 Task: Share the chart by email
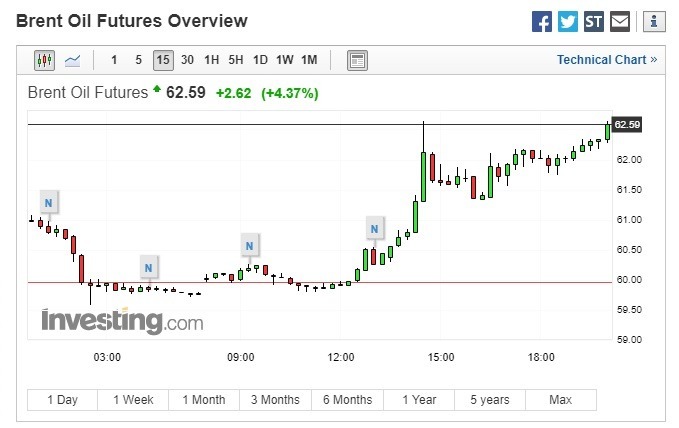pos(620,21)
